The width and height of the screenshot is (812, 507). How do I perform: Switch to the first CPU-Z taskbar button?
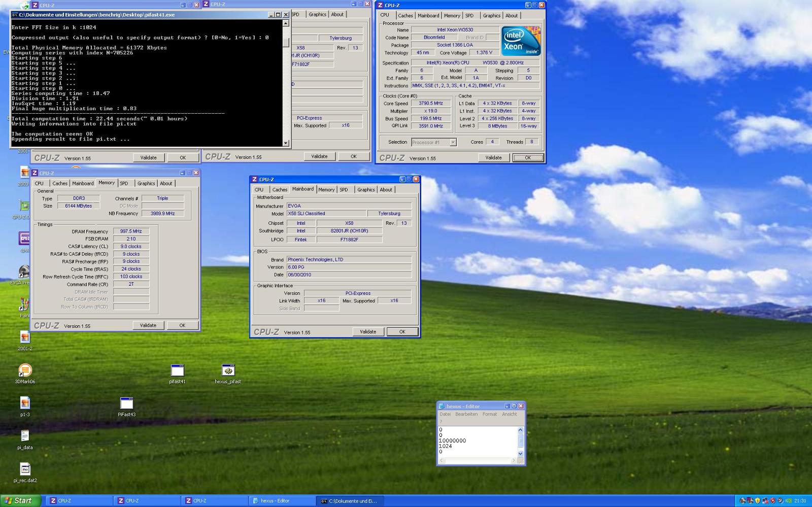click(x=79, y=500)
